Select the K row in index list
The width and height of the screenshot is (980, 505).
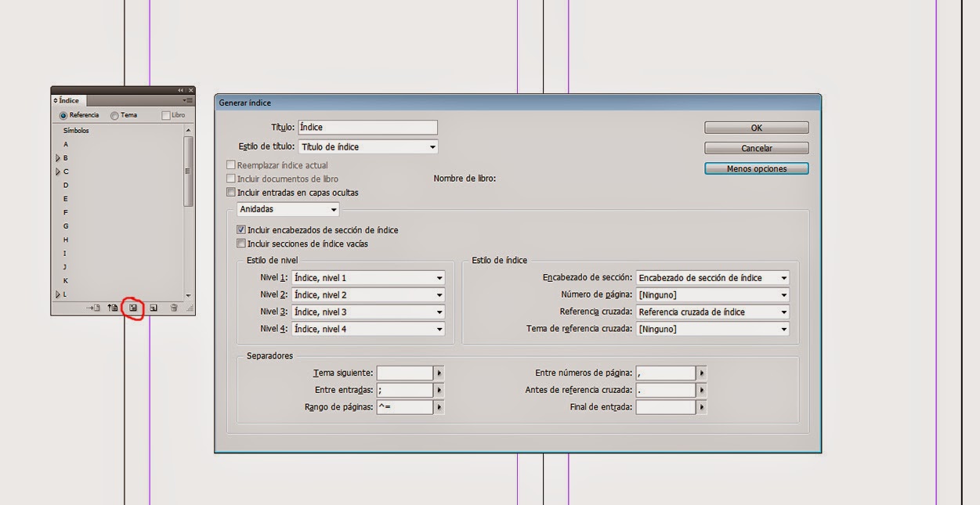pos(118,280)
